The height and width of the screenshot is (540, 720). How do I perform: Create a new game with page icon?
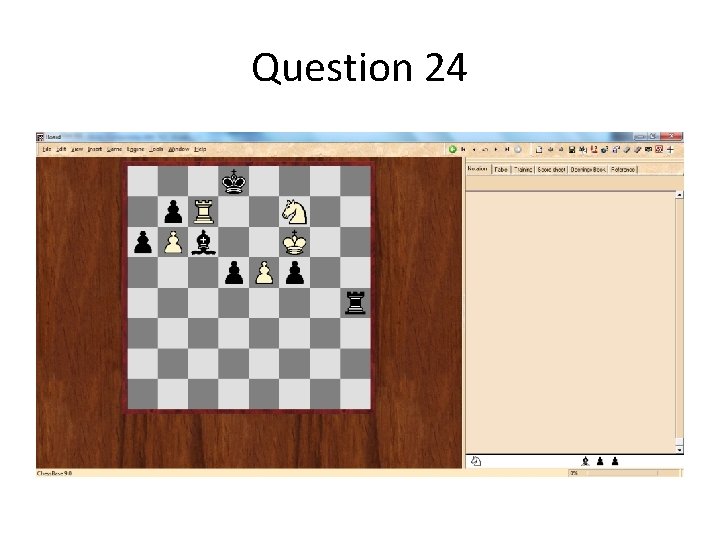pyautogui.click(x=539, y=149)
